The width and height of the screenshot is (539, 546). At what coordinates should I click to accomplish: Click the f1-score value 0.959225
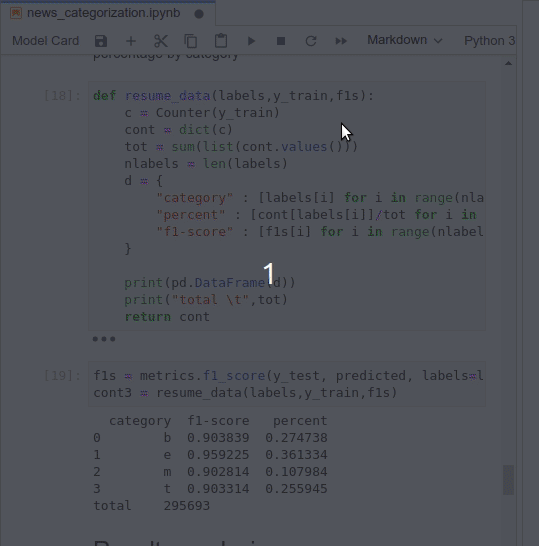tap(218, 455)
